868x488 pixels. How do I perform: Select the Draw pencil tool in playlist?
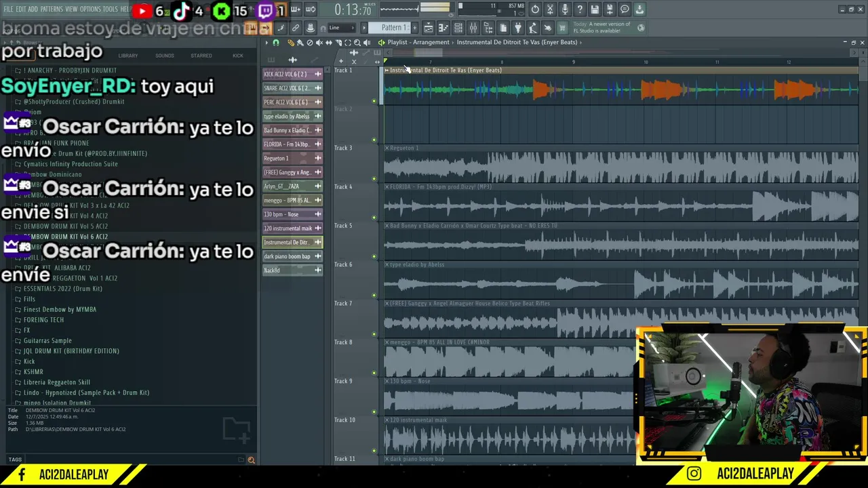(x=291, y=42)
